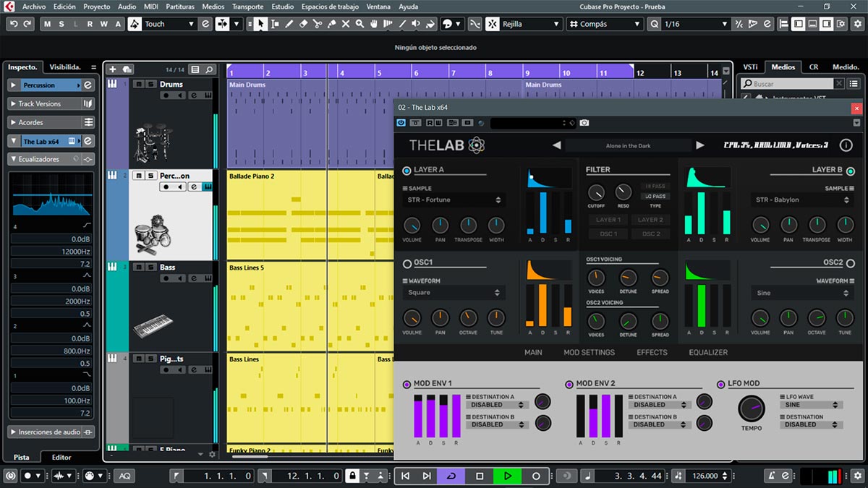
Task: Select the Range Selection tool
Action: click(275, 24)
